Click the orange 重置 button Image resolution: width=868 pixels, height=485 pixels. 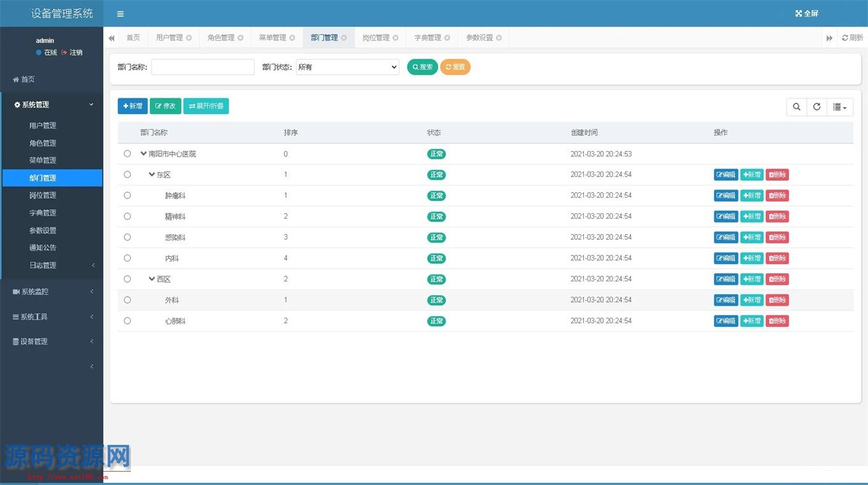[x=455, y=67]
